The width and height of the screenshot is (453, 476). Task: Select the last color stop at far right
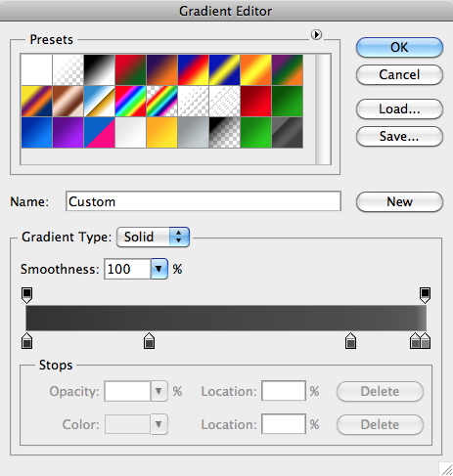tap(426, 341)
